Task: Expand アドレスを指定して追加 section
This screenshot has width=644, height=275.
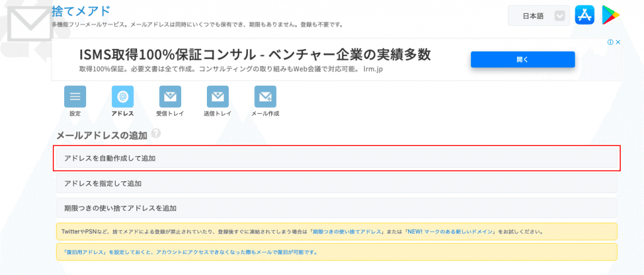Action: click(337, 183)
